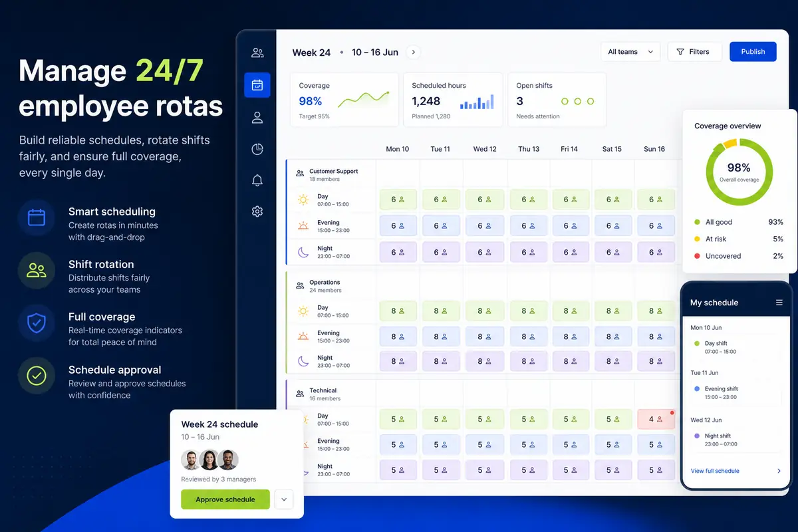Click the Shift rotation people icon
The height and width of the screenshot is (532, 798).
[37, 270]
